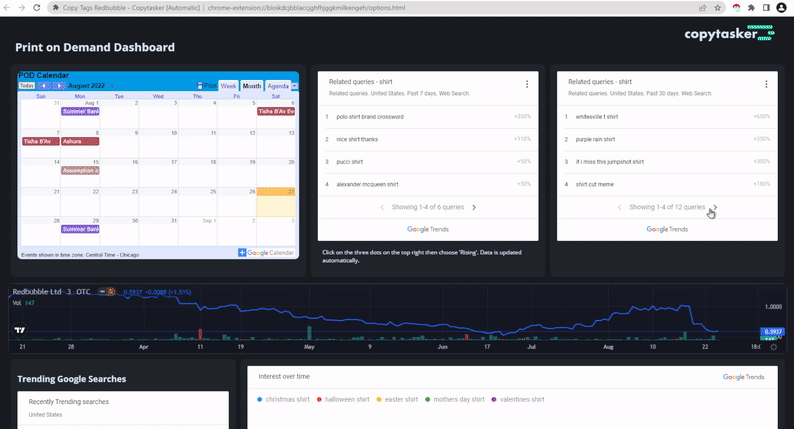Screen dimensions: 794x429
Task: Open the Summer Bank event on Aug 1
Action: 80,111
